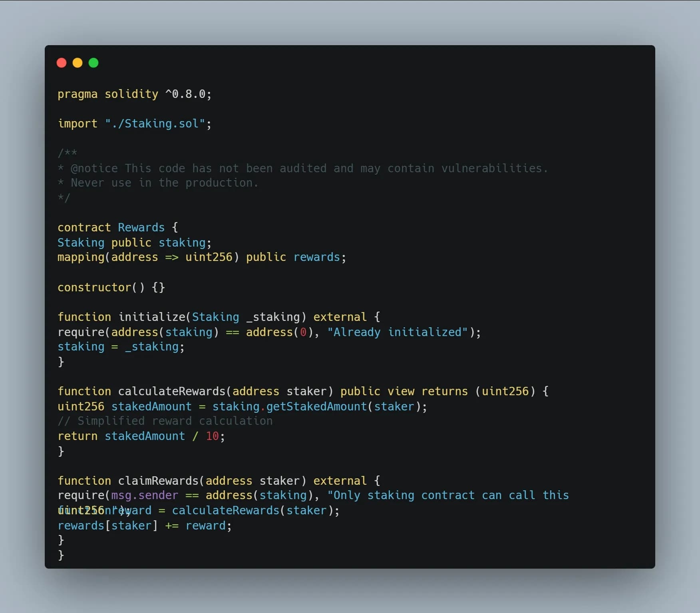The image size is (700, 613).
Task: Click the 'Staking public staking;' declaration
Action: 135,243
